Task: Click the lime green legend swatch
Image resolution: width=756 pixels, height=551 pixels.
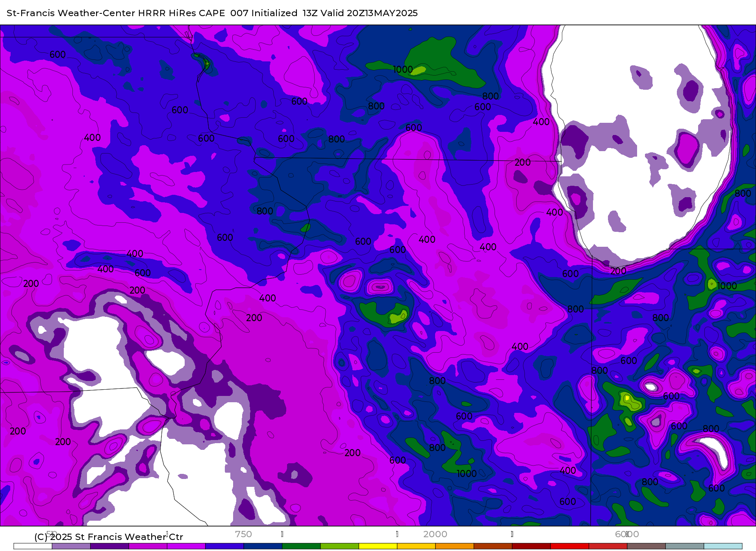Action: tap(340, 546)
